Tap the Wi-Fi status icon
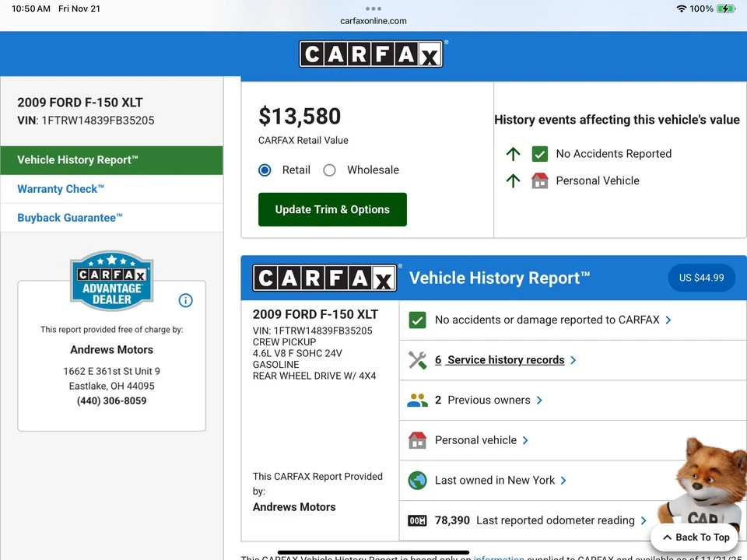 coord(682,9)
